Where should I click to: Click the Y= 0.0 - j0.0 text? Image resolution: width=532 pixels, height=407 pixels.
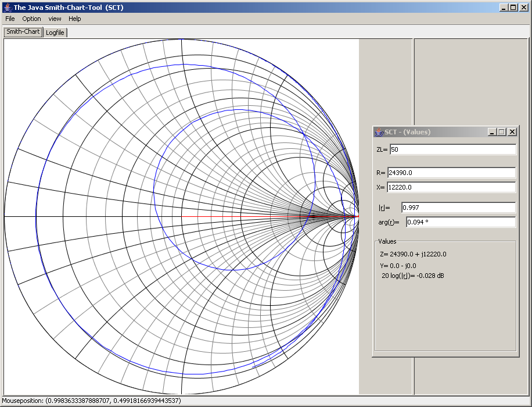(398, 266)
